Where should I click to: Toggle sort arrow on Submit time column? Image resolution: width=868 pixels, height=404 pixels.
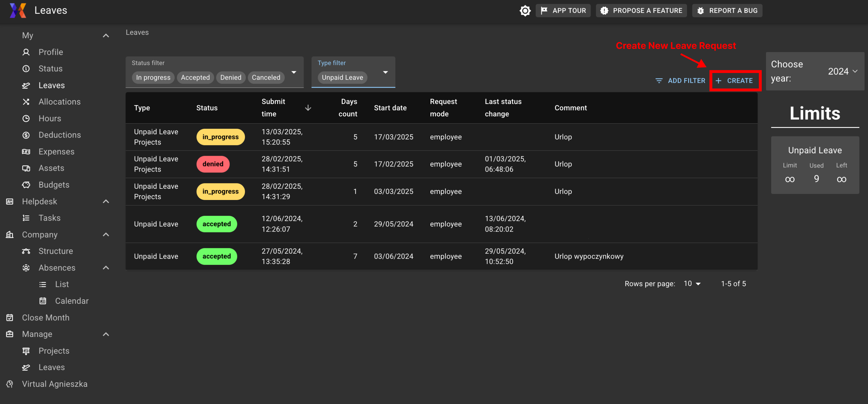tap(308, 107)
